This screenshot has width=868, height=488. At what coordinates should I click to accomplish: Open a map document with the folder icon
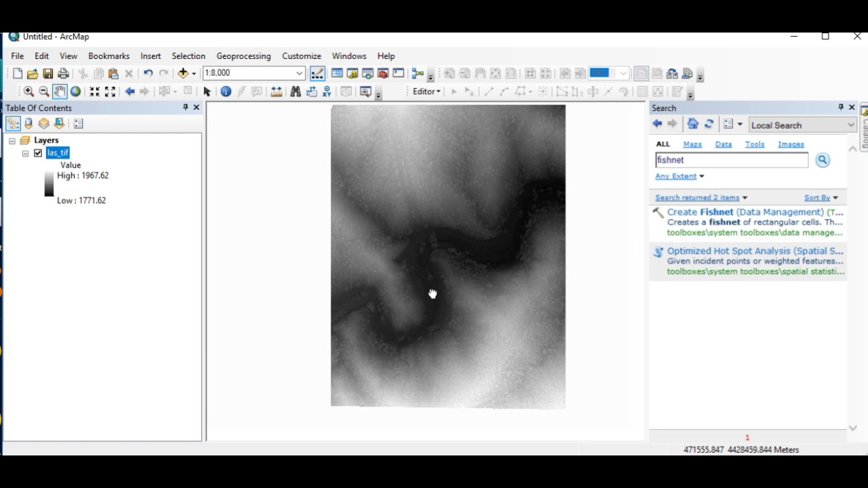coord(33,73)
